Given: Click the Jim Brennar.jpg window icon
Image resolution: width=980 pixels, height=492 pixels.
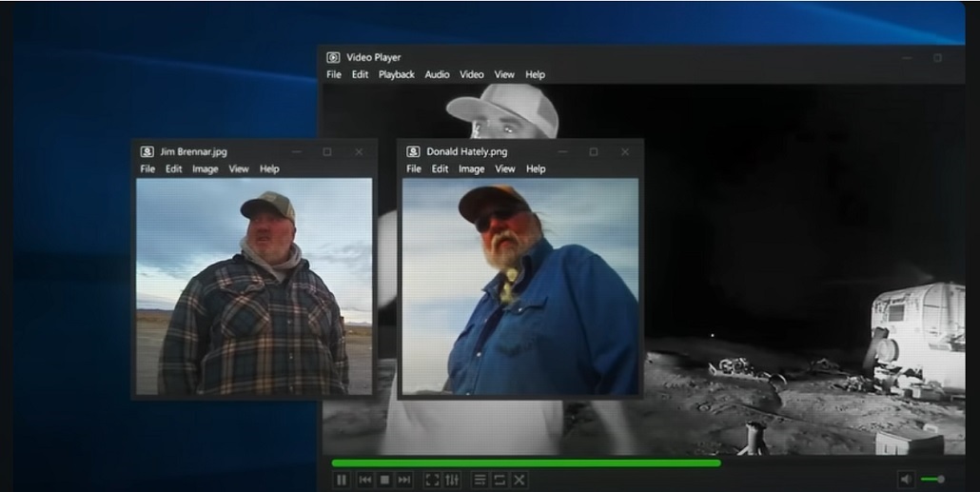Looking at the screenshot, I should [x=147, y=152].
